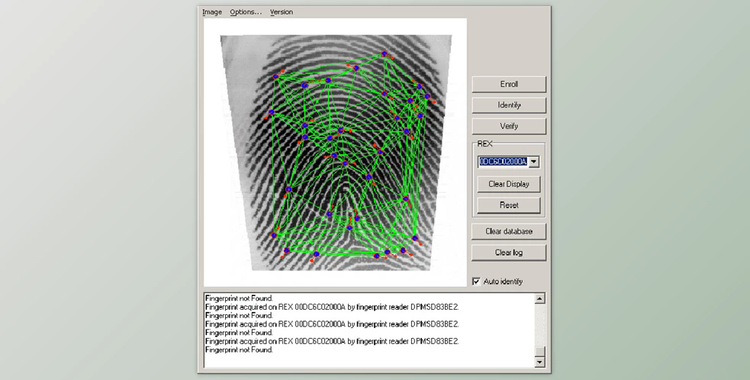This screenshot has width=750, height=380.
Task: Click the Clear database button
Action: pyautogui.click(x=509, y=231)
